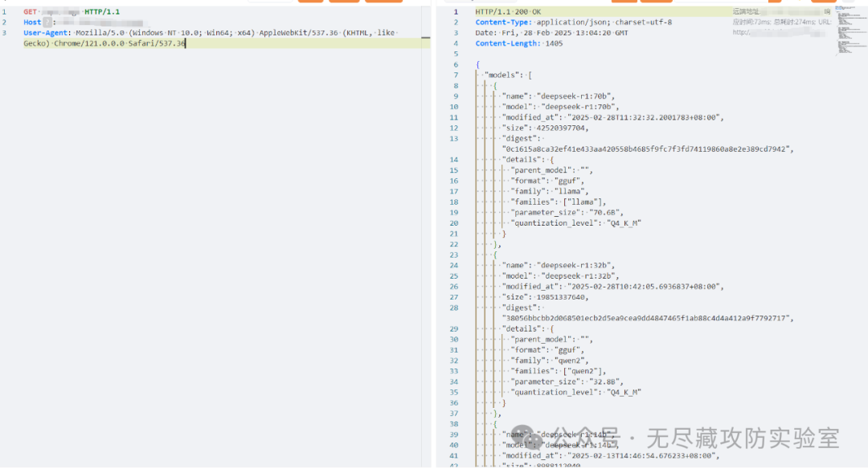Screen dimensions: 868x473
Task: Click the small badge icon beside Host
Action: (x=47, y=22)
